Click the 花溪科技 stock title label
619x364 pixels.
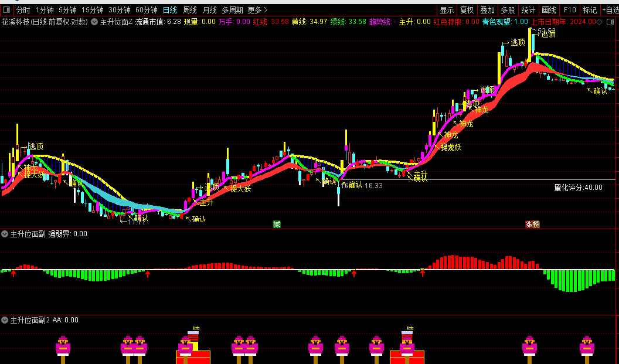45,22
